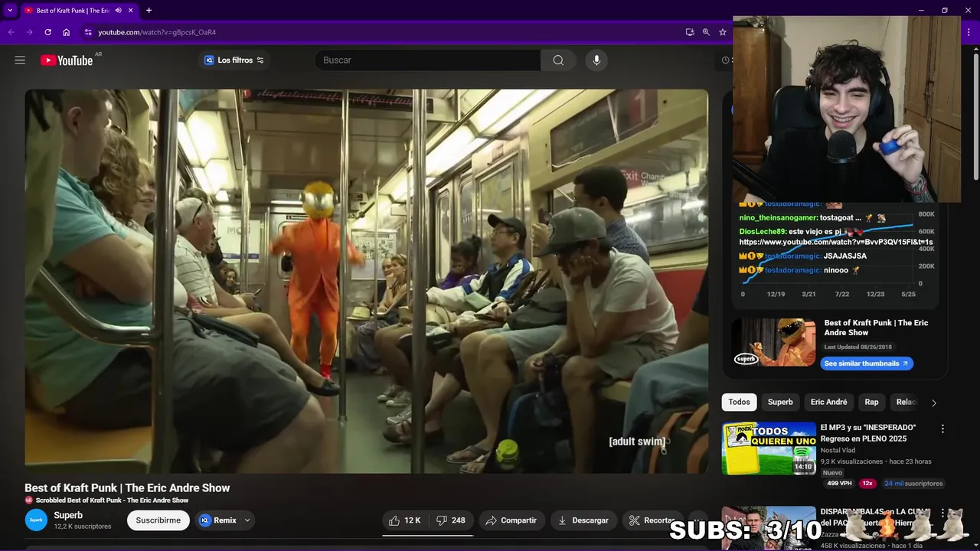Click the 499 VPH badge
Image resolution: width=980 pixels, height=551 pixels.
(x=839, y=484)
